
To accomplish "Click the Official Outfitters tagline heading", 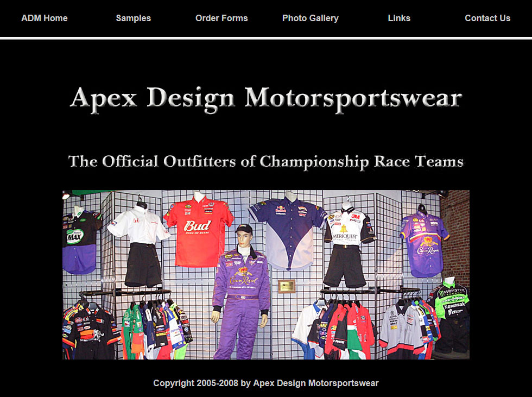I will (266, 162).
